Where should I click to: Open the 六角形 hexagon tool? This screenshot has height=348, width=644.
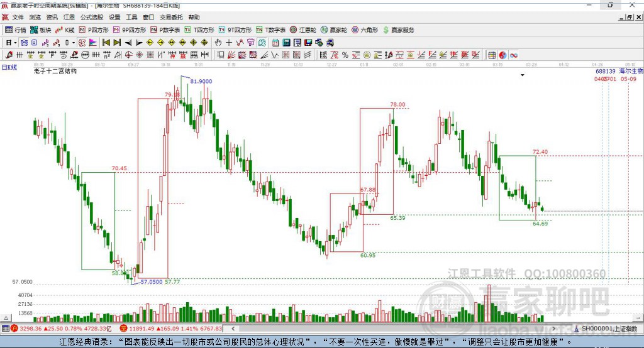[x=365, y=30]
